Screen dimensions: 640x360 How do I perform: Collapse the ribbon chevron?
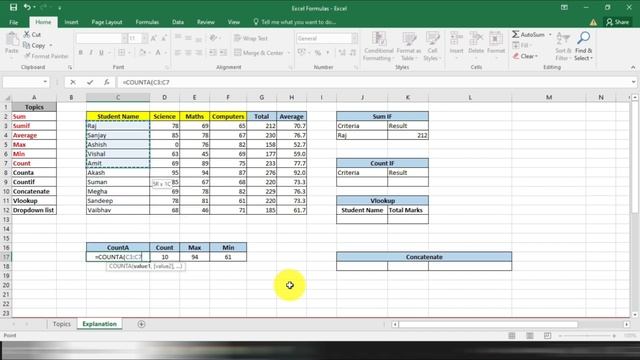tap(633, 67)
